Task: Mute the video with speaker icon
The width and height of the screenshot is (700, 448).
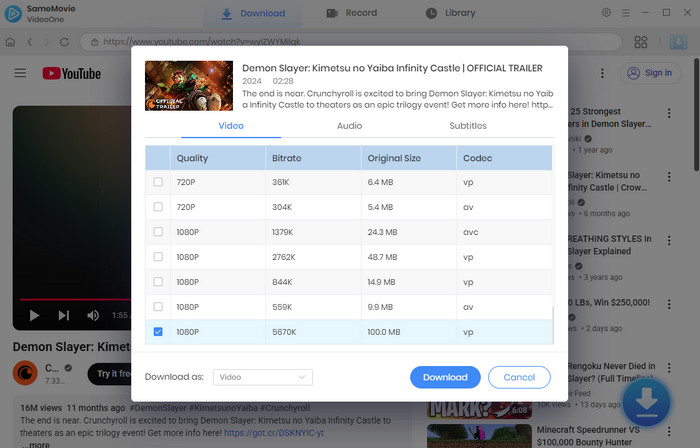Action: (93, 315)
